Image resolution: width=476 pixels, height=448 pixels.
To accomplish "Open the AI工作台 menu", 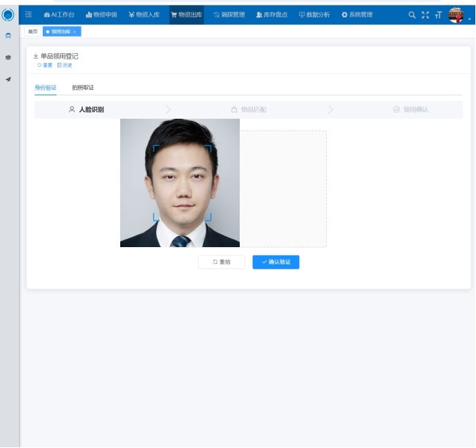I will click(59, 14).
